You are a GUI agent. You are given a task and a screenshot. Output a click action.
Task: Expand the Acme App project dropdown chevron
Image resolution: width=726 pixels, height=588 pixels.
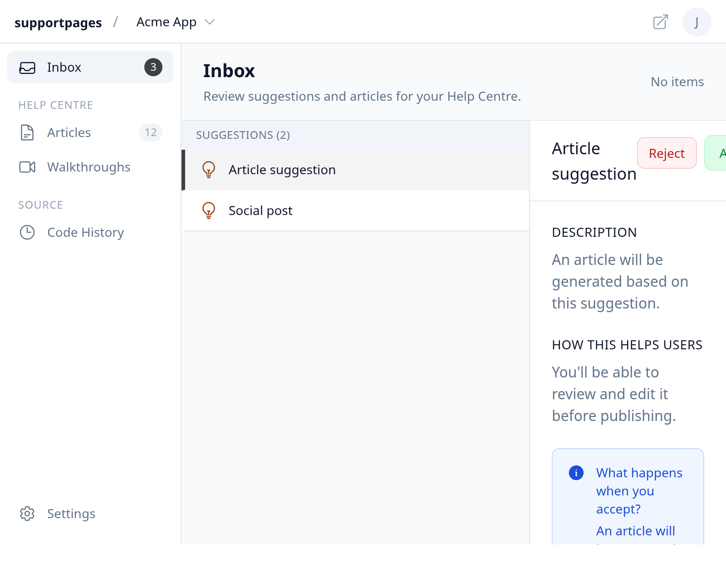210,22
